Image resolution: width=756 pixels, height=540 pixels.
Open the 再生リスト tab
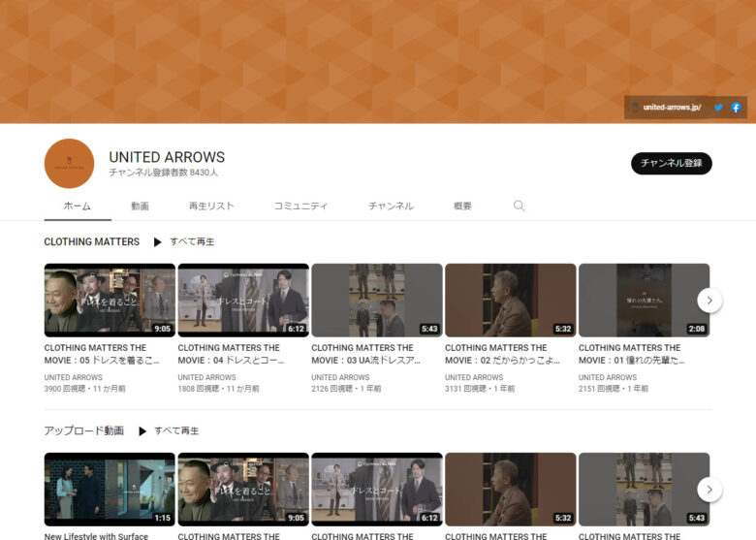point(211,206)
